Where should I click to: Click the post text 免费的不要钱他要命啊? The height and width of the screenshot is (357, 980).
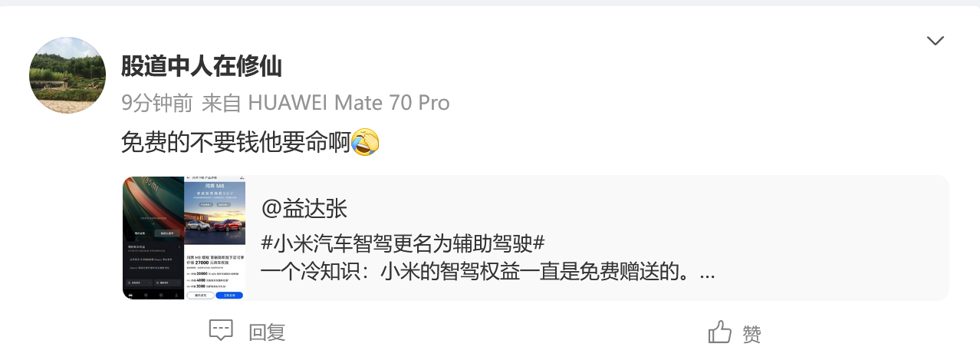pos(236,143)
